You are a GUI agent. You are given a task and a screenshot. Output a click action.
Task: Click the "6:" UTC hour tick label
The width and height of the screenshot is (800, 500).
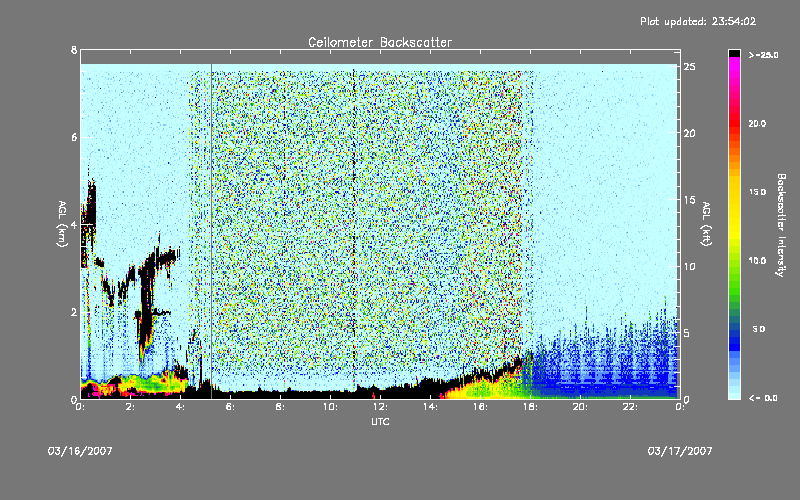tap(231, 407)
